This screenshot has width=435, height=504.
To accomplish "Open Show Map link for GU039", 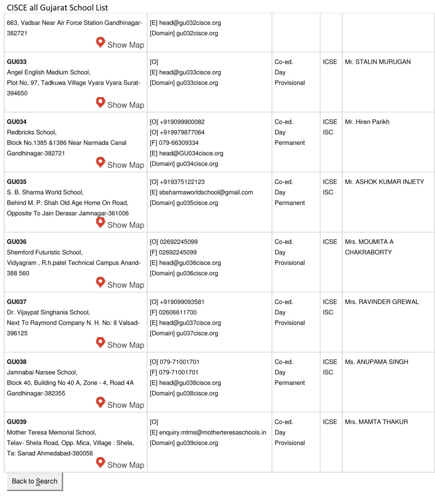I will click(126, 465).
